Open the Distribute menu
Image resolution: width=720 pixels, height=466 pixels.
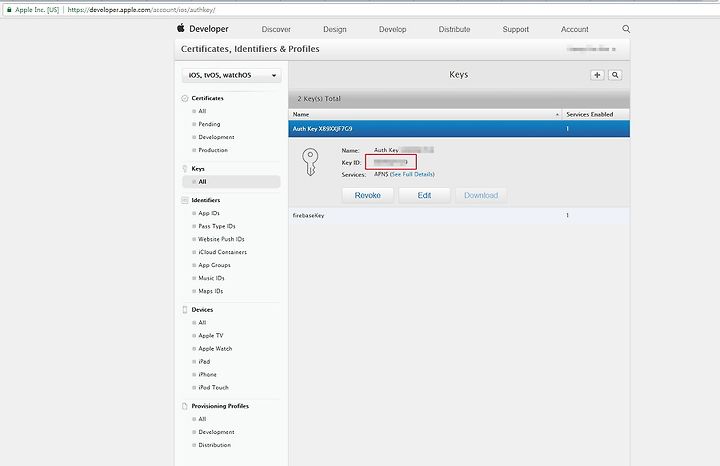454,29
